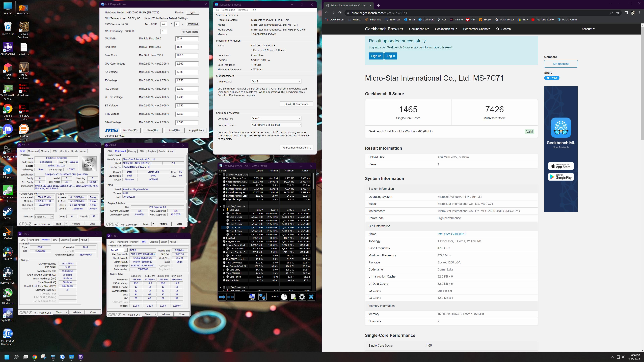Open Task View on taskbar
Screen dimensions: 644x362
coord(25,357)
